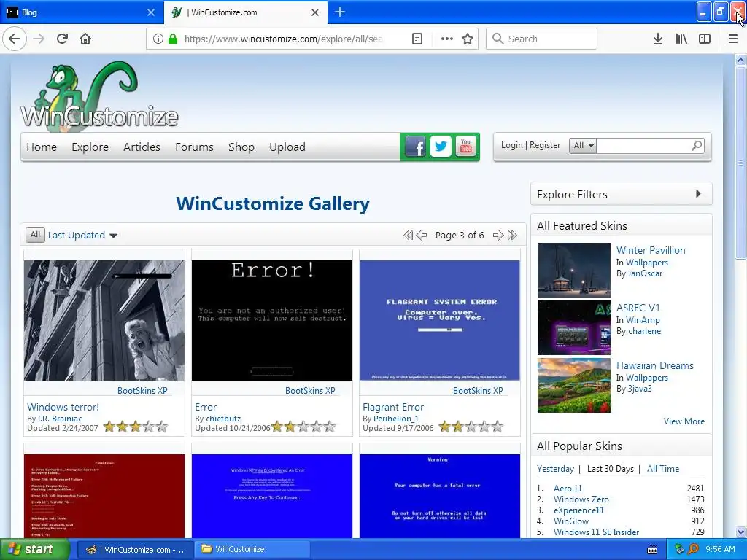The image size is (747, 560).
Task: Open the ASREC V1 skin thumbnail
Action: click(573, 327)
